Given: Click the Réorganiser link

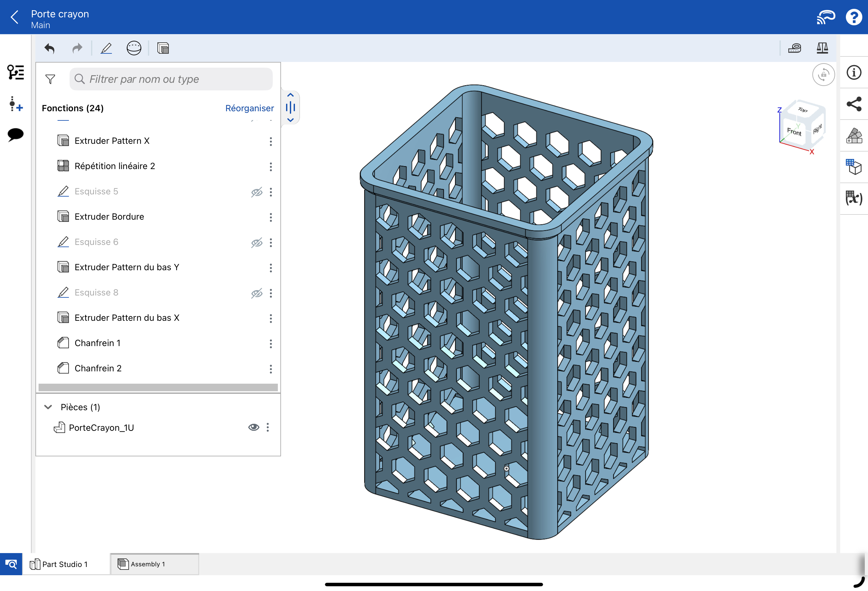Looking at the screenshot, I should (249, 108).
